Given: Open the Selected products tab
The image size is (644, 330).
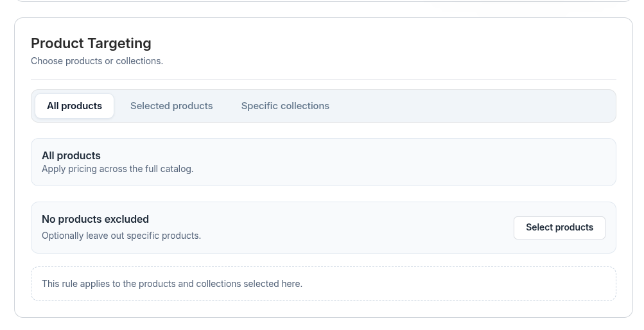Looking at the screenshot, I should tap(171, 106).
